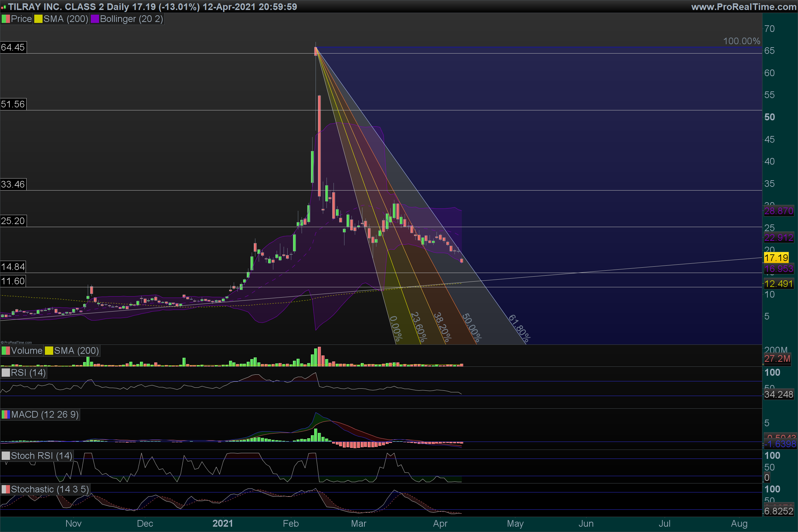Click the Stochastic (14 3 5) legend icon

pyautogui.click(x=5, y=489)
